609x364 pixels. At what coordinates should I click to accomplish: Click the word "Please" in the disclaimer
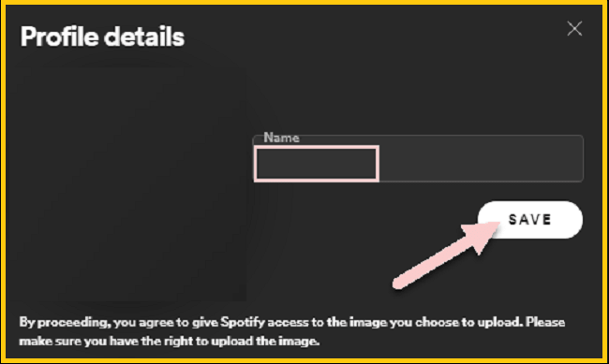545,322
